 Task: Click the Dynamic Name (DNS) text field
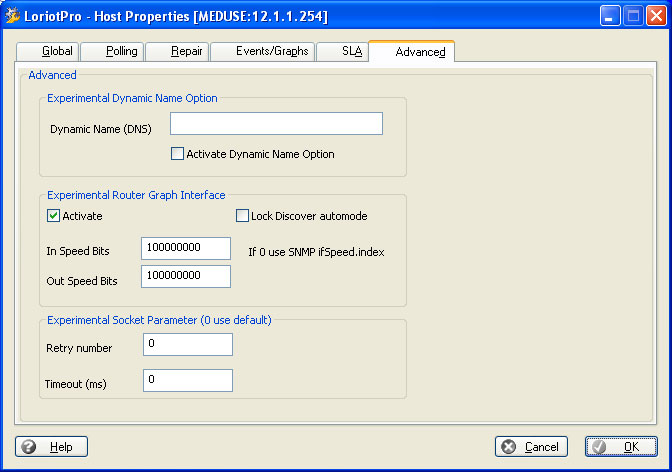pos(276,123)
